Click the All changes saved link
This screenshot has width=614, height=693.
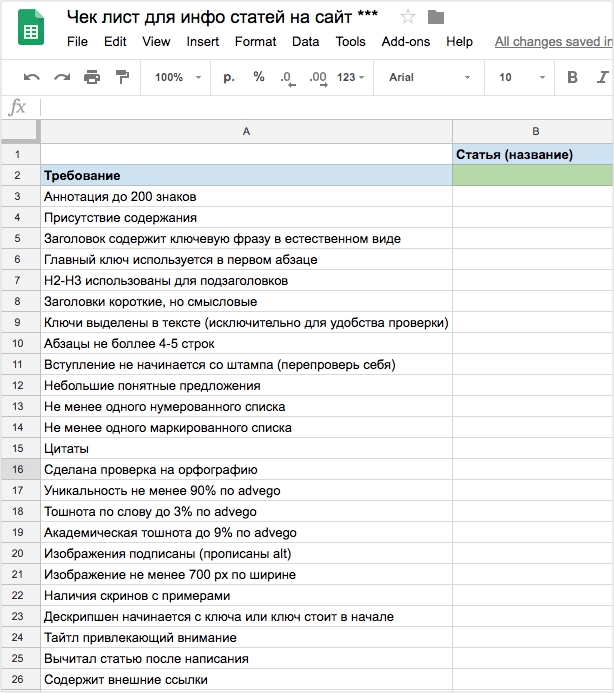pos(553,41)
